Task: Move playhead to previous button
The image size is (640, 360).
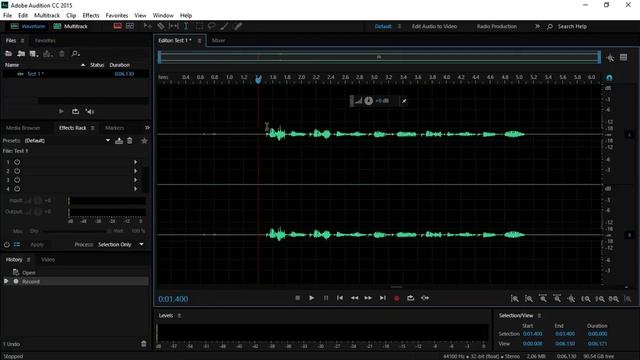Action: (340, 298)
